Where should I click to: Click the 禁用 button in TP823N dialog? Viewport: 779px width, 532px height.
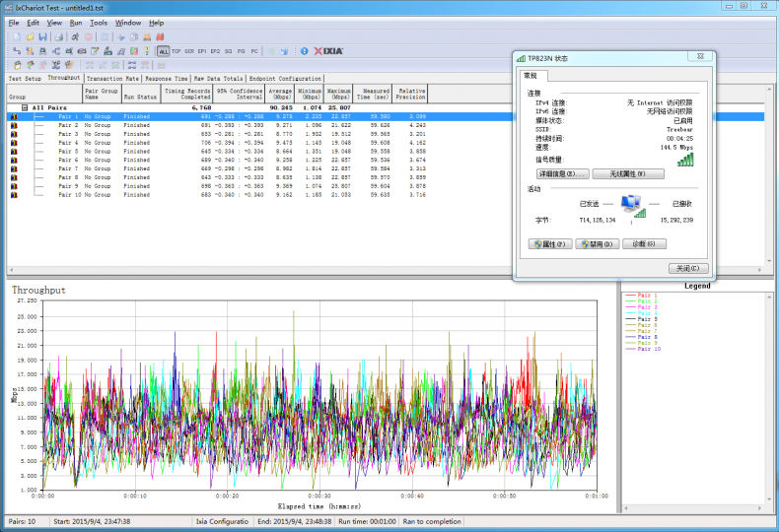598,244
